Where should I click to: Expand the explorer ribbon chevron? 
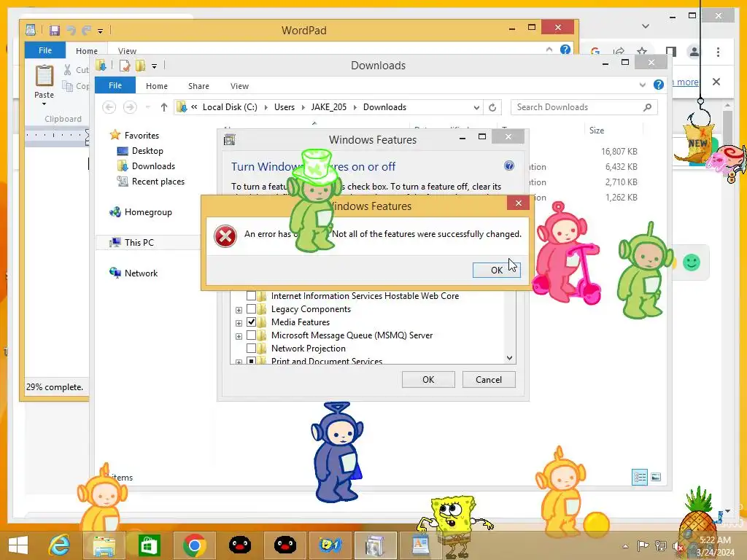tap(642, 85)
